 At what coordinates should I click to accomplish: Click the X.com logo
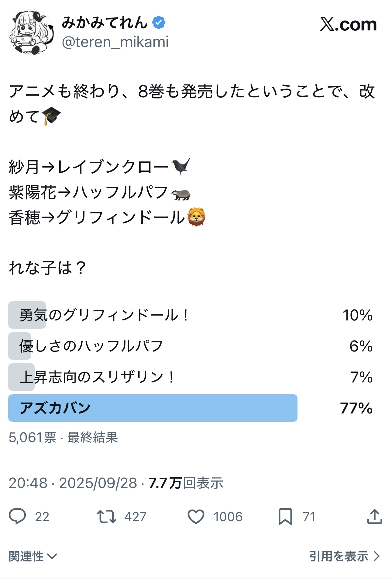tap(348, 24)
